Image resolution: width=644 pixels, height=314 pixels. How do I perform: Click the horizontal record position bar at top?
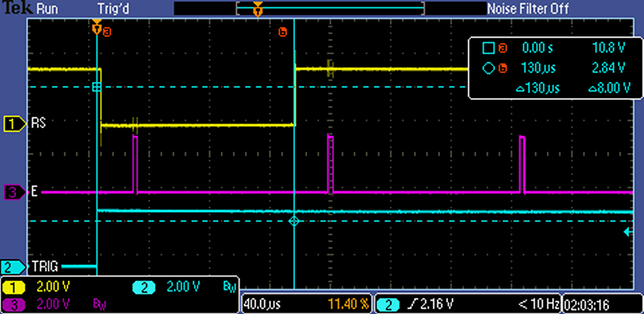point(331,8)
